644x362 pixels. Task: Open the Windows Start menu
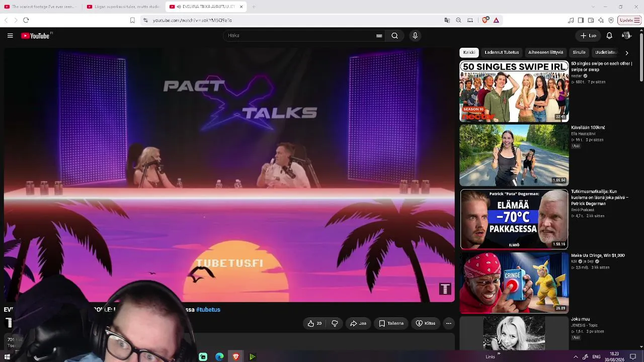pyautogui.click(x=7, y=357)
